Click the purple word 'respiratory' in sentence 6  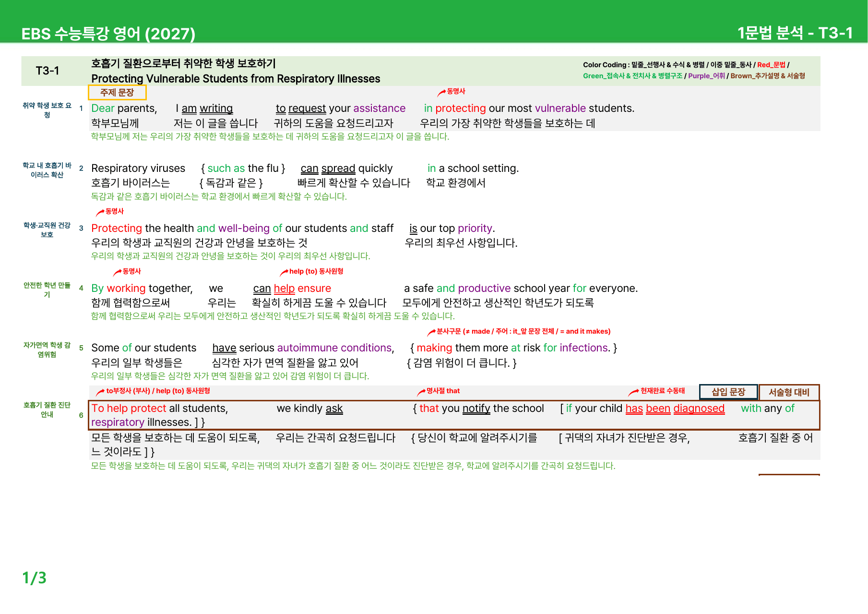pos(118,422)
